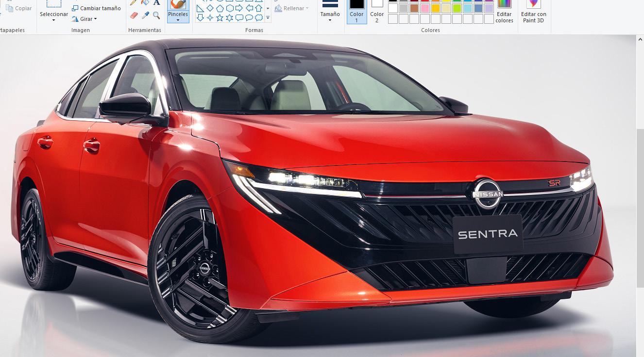Expand the Girar rotate menu
The width and height of the screenshot is (644, 357).
pos(85,19)
